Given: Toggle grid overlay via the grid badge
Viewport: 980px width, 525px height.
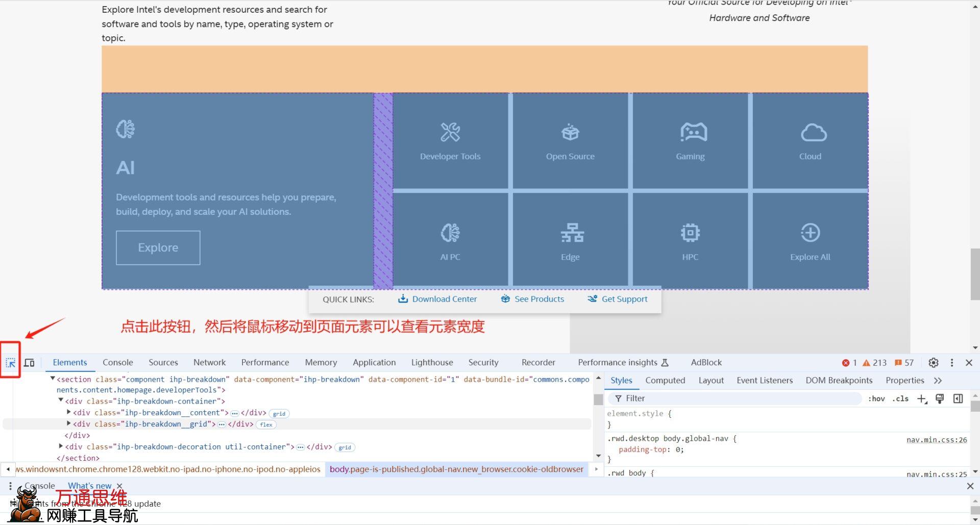Looking at the screenshot, I should coord(279,413).
